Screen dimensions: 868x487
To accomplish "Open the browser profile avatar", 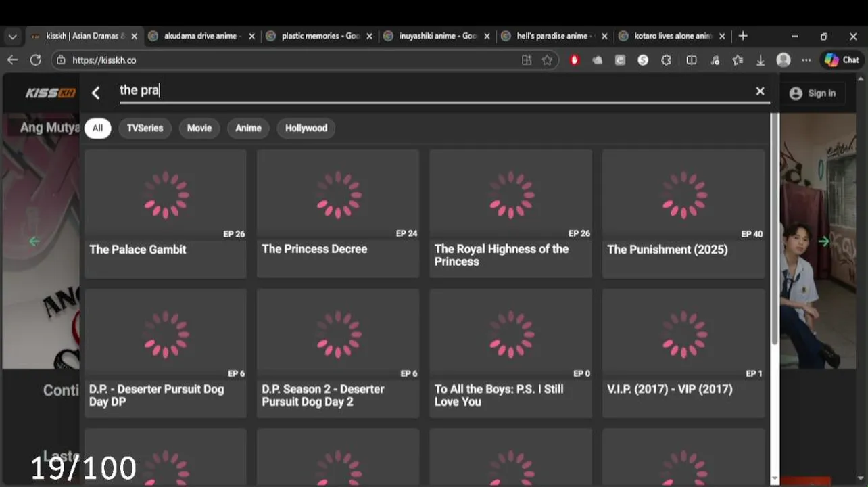I will click(783, 60).
